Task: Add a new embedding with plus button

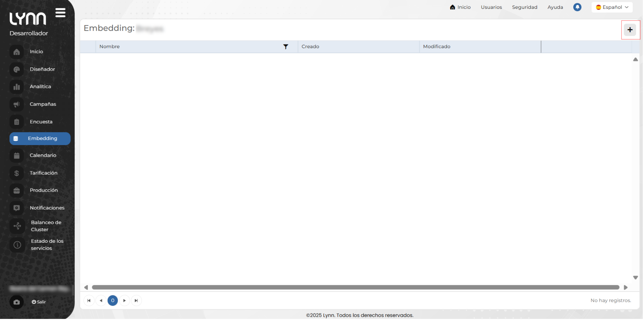Action: click(630, 30)
